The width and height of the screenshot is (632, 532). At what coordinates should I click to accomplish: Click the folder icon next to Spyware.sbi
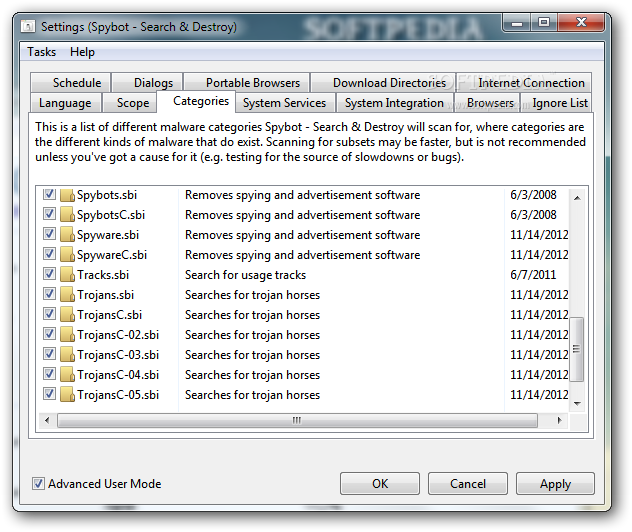tap(67, 235)
